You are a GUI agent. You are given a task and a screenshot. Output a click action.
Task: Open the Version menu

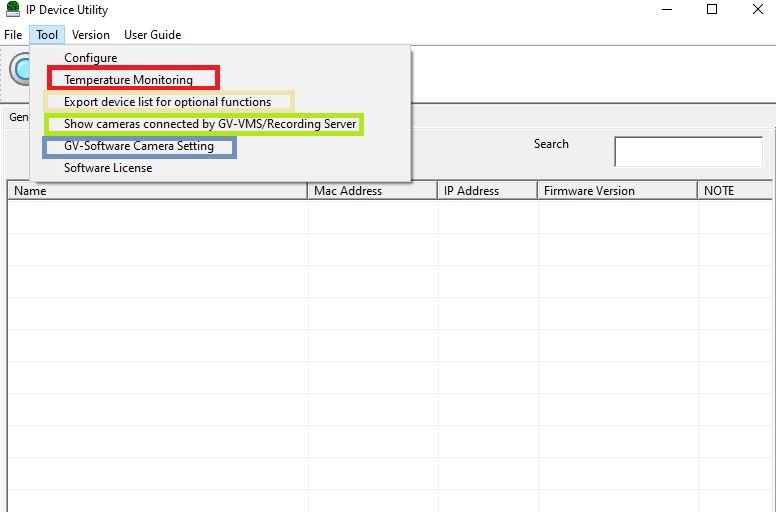(91, 35)
